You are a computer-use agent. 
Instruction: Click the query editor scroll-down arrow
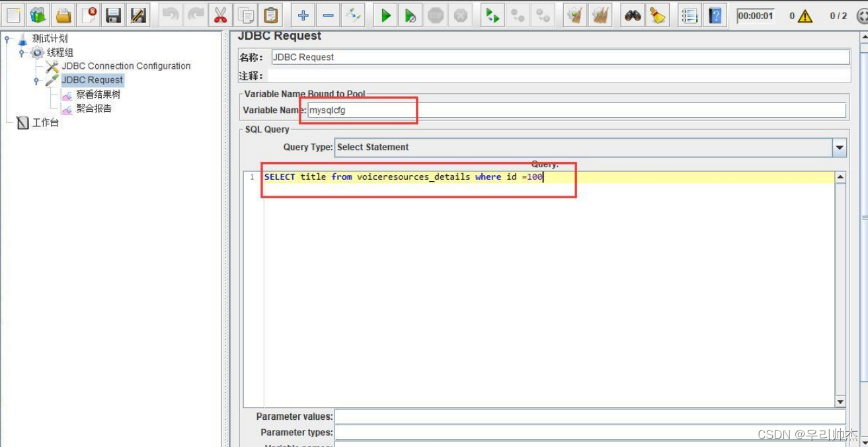click(840, 402)
